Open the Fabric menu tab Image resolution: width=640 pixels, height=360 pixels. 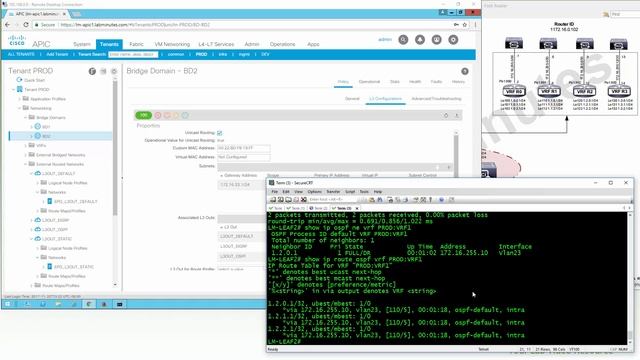136,44
